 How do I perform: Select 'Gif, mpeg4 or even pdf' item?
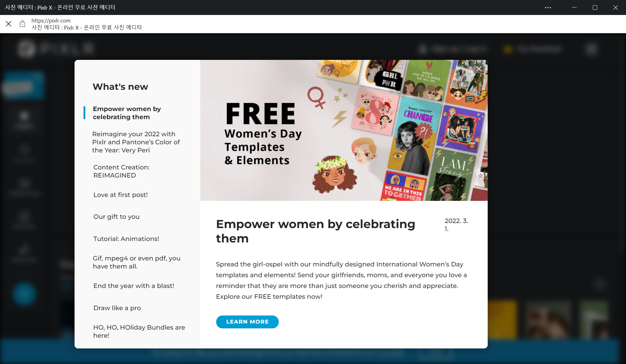pos(137,262)
